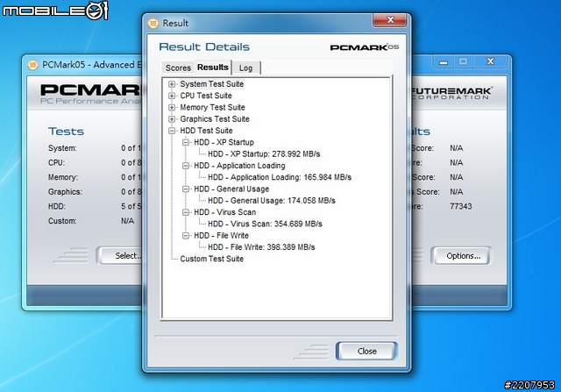Click Select button in PCMark05 window

(120, 256)
